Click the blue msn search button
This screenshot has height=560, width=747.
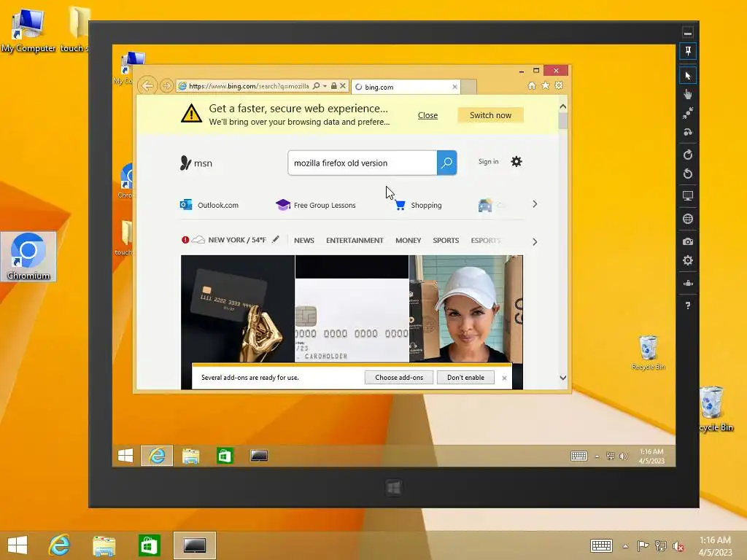coord(447,163)
